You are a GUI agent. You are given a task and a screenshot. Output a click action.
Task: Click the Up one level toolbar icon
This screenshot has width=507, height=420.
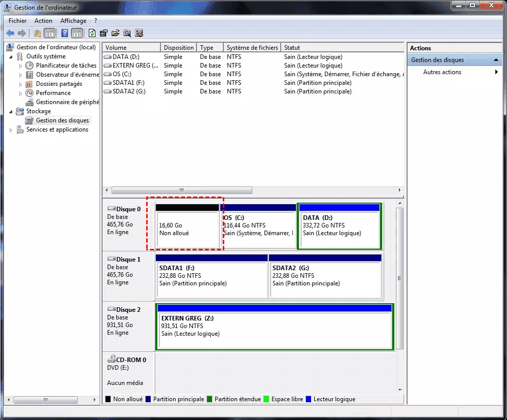point(37,34)
